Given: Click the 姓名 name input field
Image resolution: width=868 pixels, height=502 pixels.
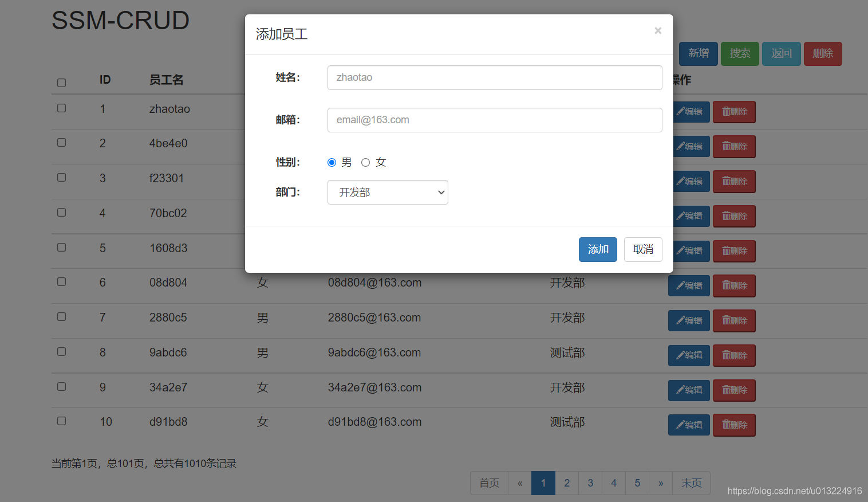Looking at the screenshot, I should [495, 77].
